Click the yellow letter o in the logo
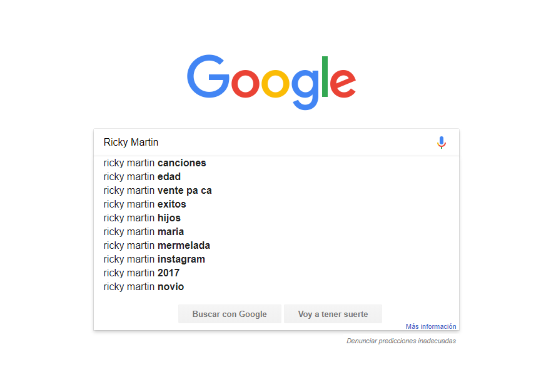Viewport: 556px width, 392px height. click(275, 84)
